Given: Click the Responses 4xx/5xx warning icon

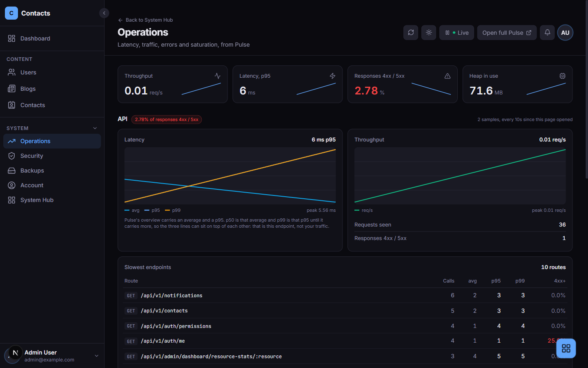Looking at the screenshot, I should pyautogui.click(x=448, y=76).
